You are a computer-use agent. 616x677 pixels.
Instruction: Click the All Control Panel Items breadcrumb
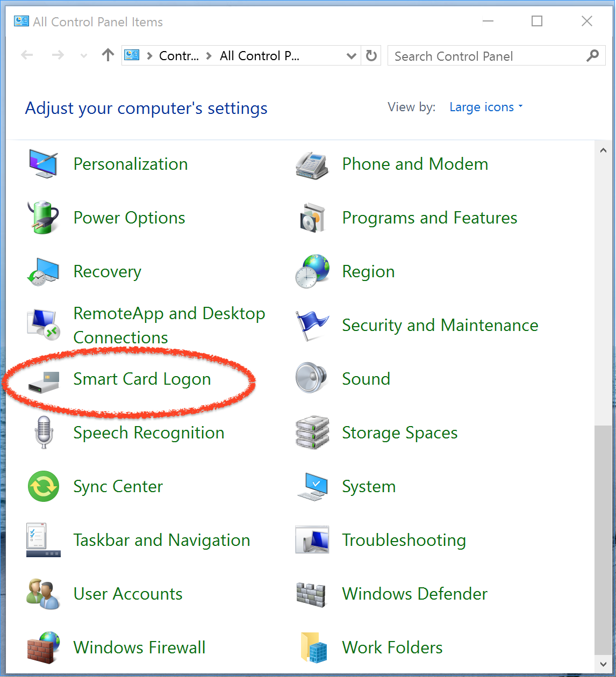click(259, 56)
